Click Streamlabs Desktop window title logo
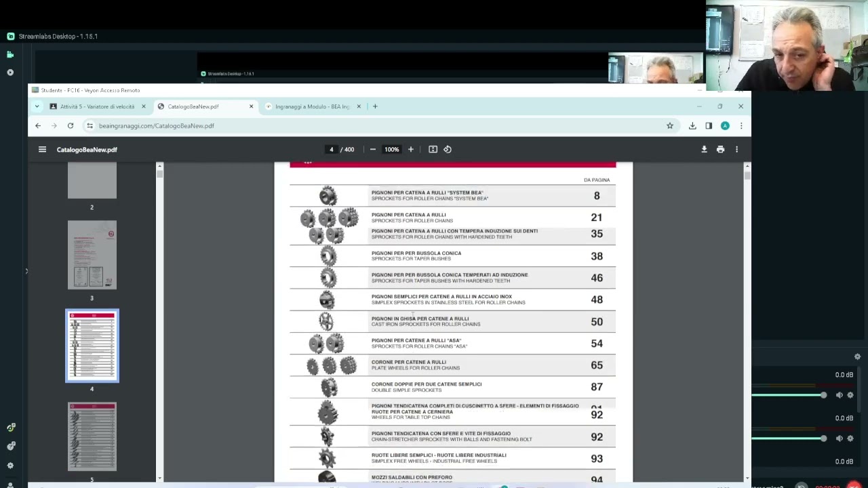The image size is (868, 488). coord(10,36)
